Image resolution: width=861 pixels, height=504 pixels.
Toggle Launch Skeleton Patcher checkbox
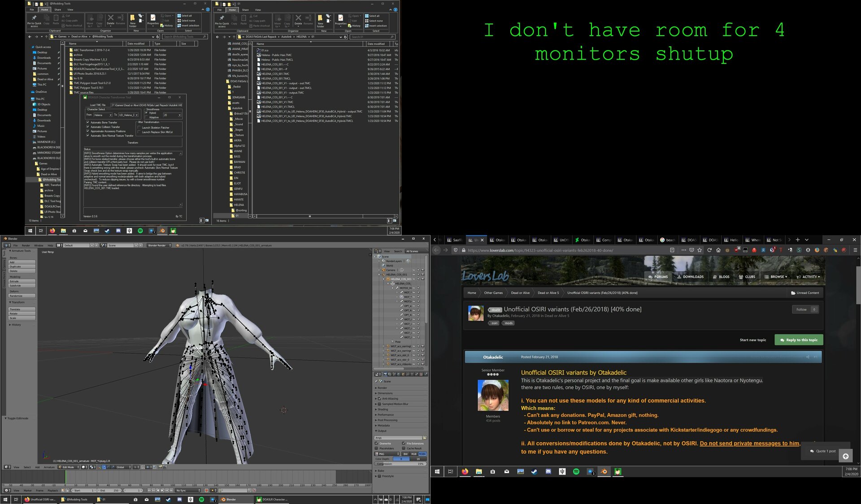click(x=139, y=128)
